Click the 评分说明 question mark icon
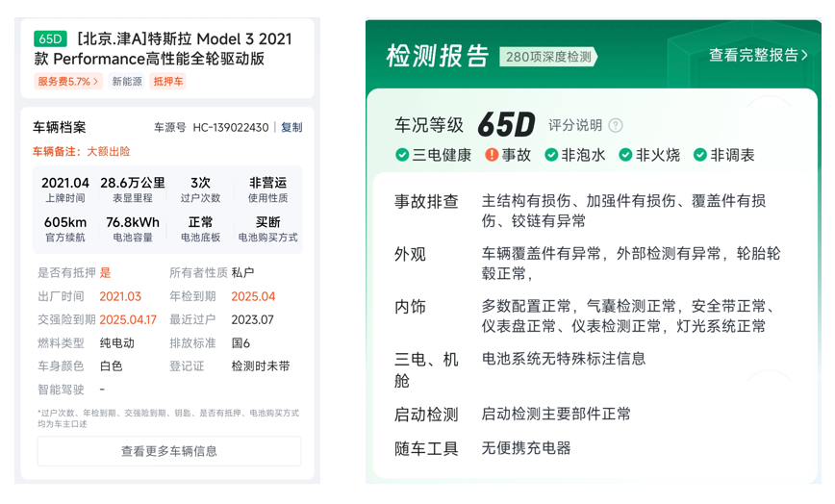This screenshot has height=504, width=835. coord(616,125)
